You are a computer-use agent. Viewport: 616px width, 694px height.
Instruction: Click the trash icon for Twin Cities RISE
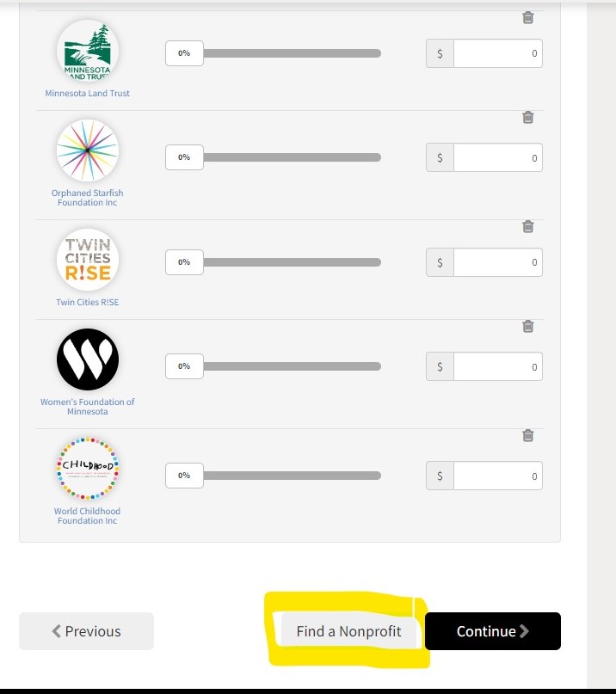click(x=527, y=227)
